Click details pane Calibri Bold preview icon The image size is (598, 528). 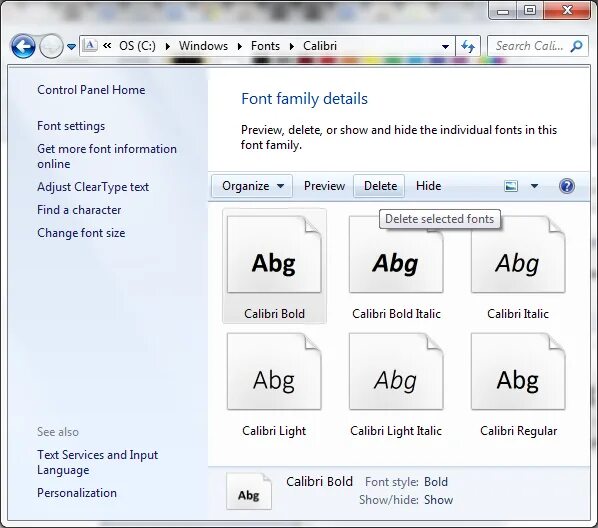[x=249, y=491]
